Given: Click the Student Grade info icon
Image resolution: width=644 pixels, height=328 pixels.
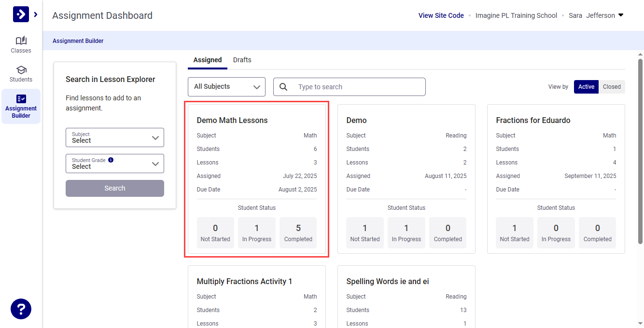Looking at the screenshot, I should (x=111, y=160).
